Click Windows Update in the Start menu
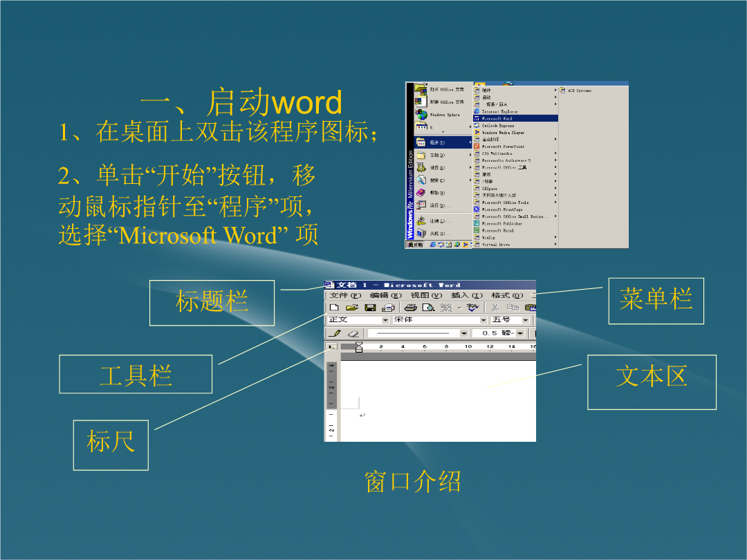747x560 pixels. tap(443, 114)
